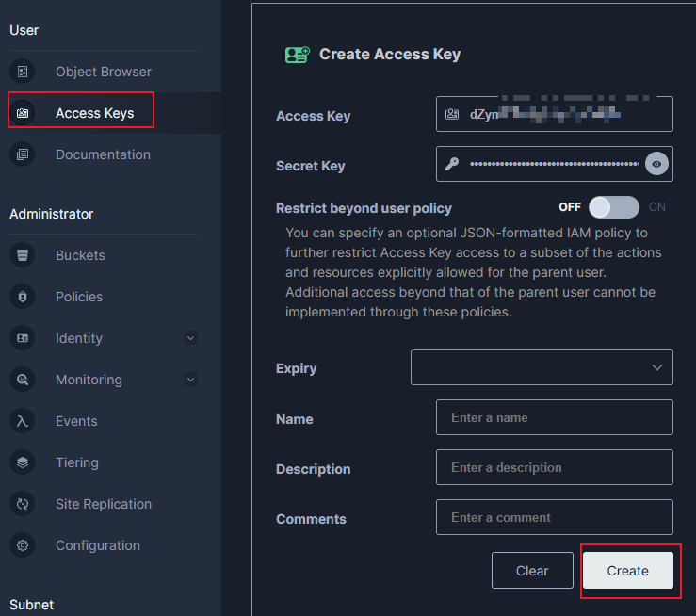Focus the Name input field
Screen dimensions: 696x616
[554, 417]
